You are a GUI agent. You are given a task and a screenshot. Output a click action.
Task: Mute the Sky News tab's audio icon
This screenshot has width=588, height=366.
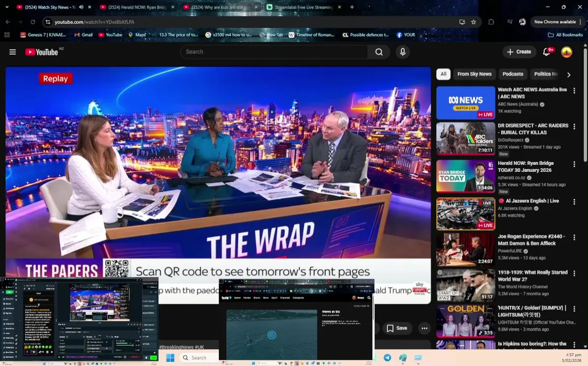tap(81, 7)
